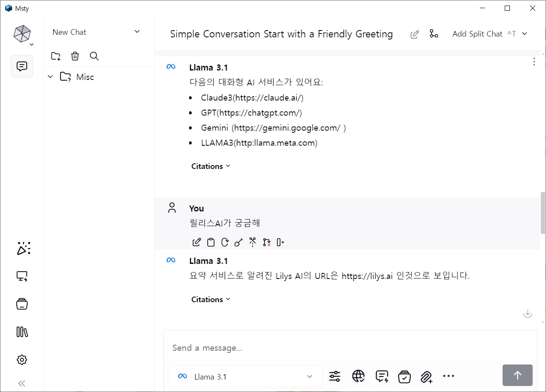Image resolution: width=546 pixels, height=392 pixels.
Task: Open the model options sliders icon
Action: pos(334,377)
